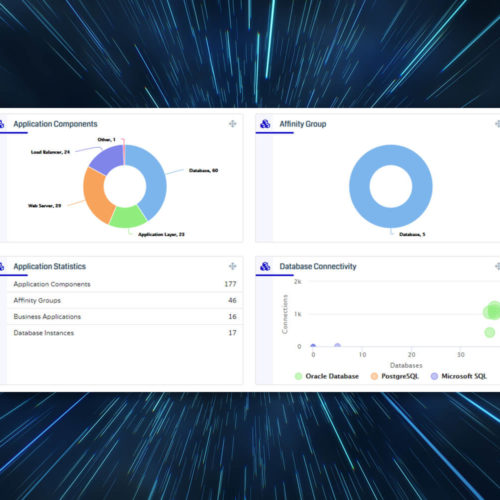Click the Web Server chart label

pyautogui.click(x=45, y=206)
